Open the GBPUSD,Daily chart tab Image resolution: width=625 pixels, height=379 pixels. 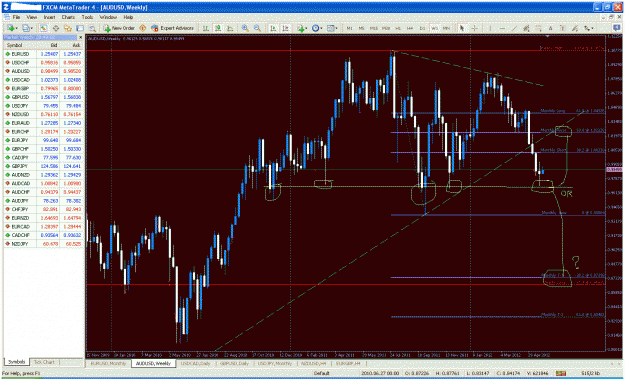[234, 363]
